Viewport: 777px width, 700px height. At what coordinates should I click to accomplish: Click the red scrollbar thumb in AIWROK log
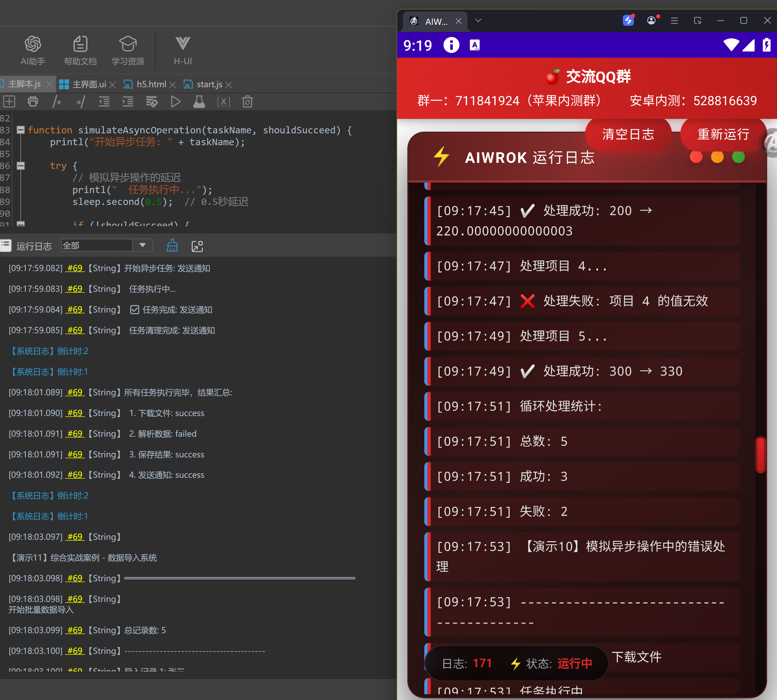760,454
